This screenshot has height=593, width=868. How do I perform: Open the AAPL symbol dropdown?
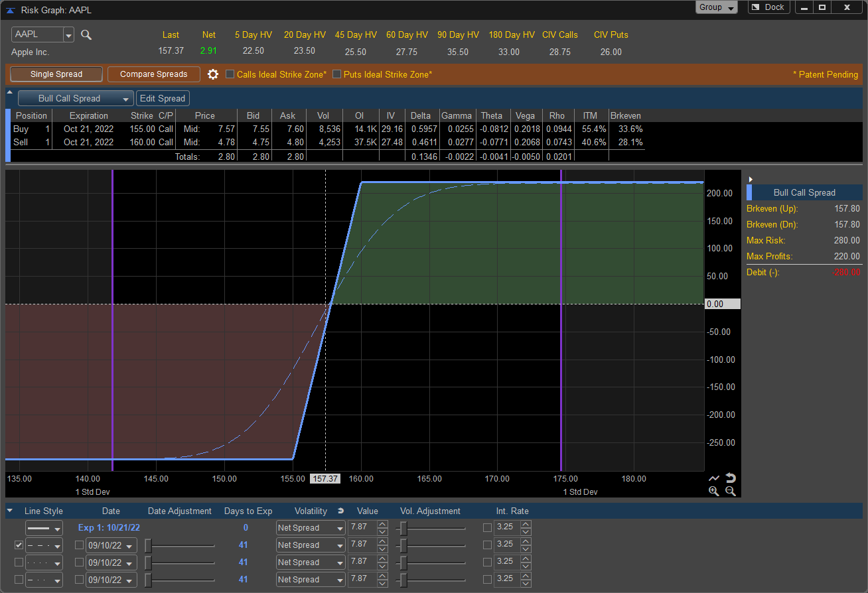(68, 34)
